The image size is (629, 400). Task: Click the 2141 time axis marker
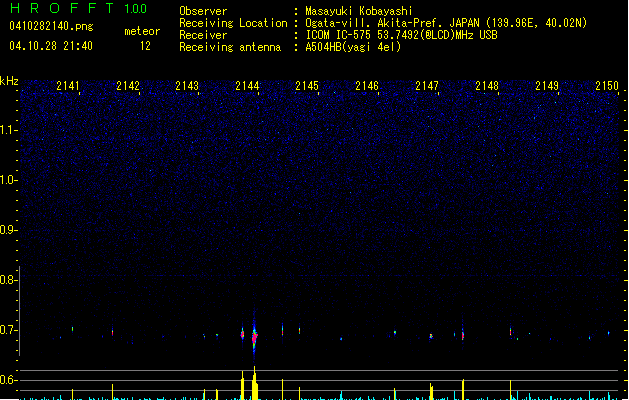[x=68, y=85]
